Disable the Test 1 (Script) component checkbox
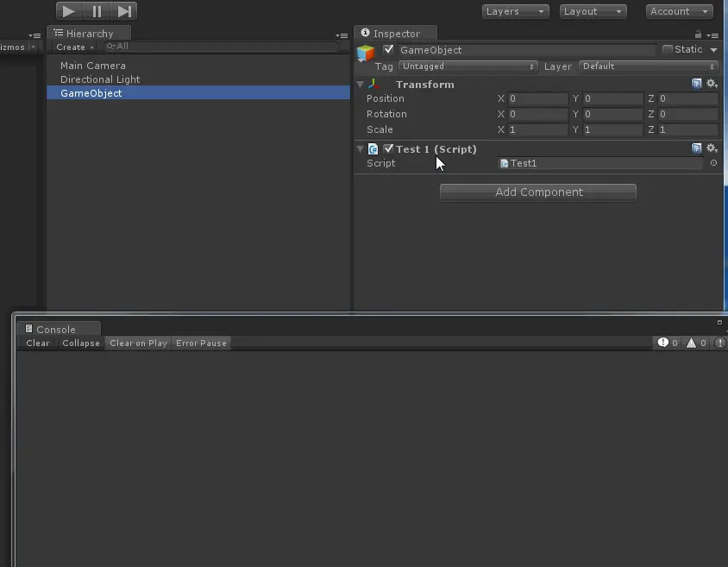The image size is (728, 567). [x=388, y=148]
